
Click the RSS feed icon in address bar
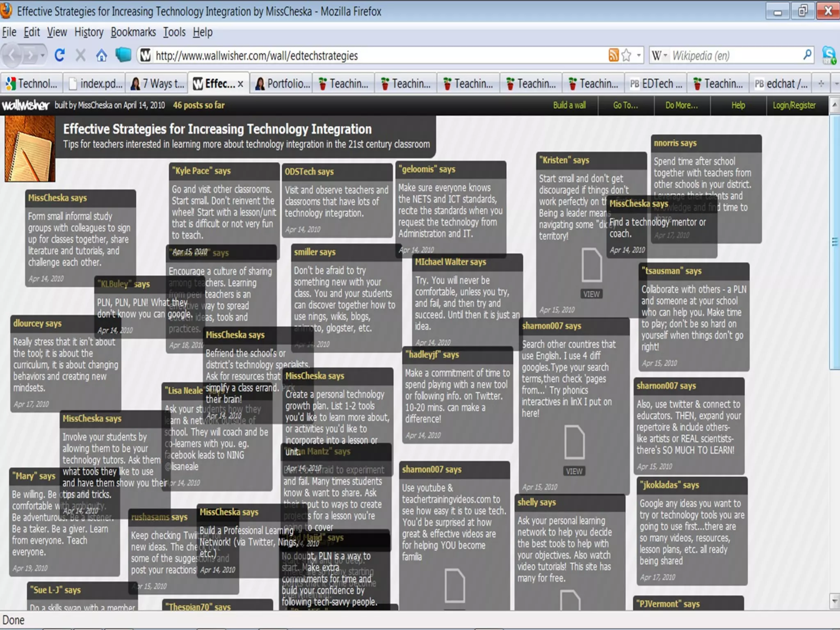pyautogui.click(x=613, y=55)
